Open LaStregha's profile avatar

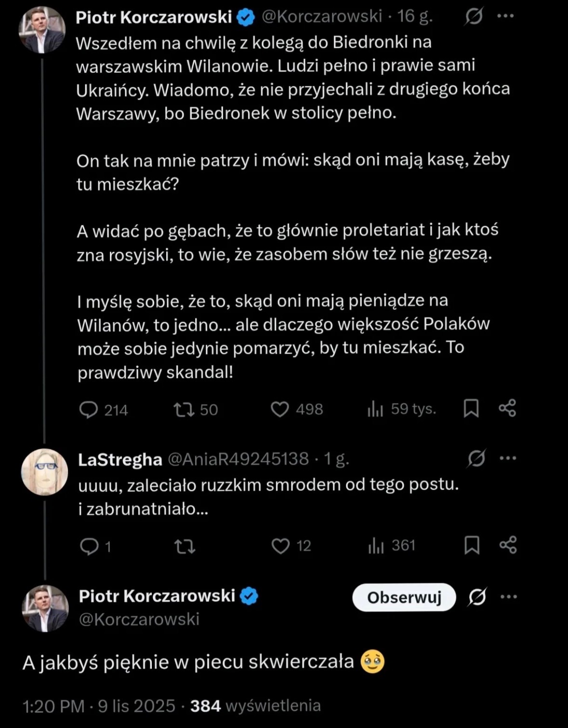click(x=45, y=472)
